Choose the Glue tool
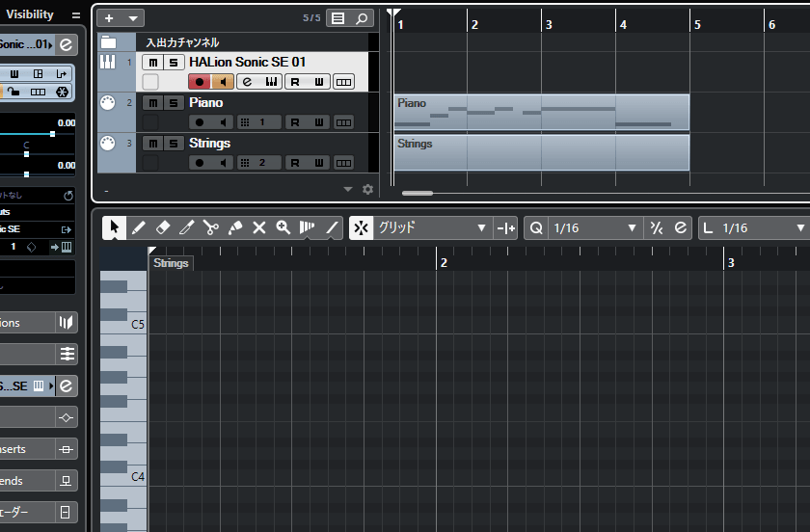The width and height of the screenshot is (810, 532). 235,227
